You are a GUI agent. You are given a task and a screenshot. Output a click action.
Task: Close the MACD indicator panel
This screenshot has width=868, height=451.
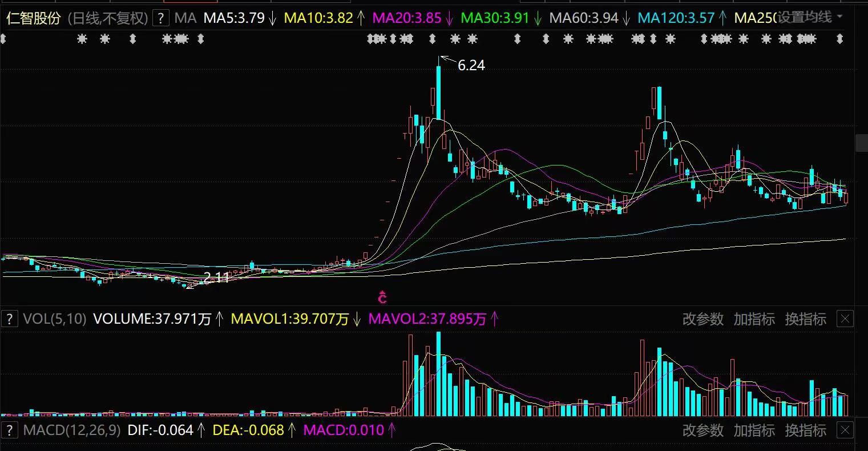(845, 429)
